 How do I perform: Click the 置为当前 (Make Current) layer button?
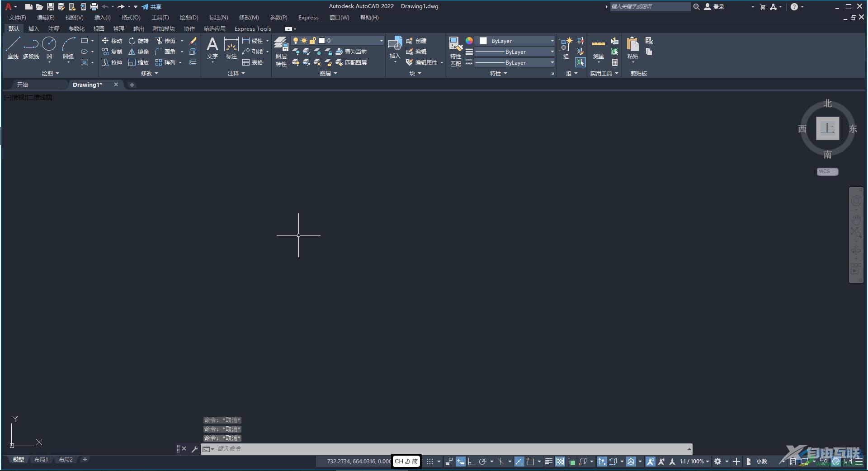click(x=351, y=52)
